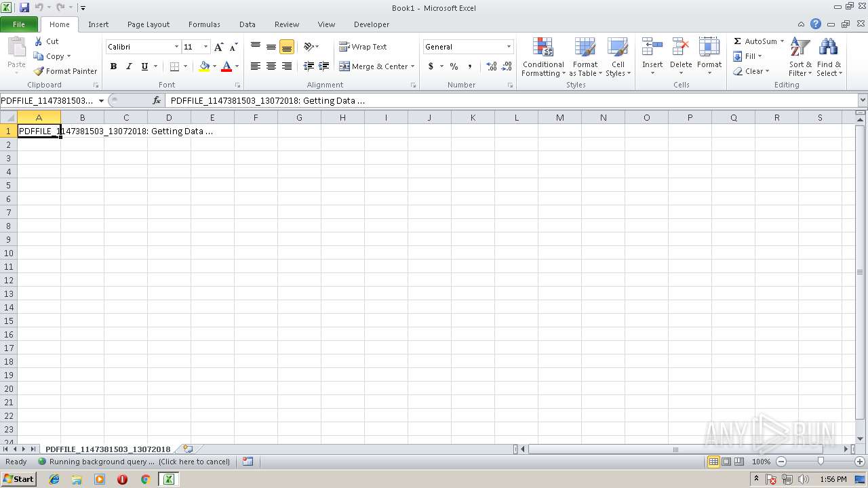Switch to the Formulas tab
Screen dimensions: 868x488
(x=204, y=24)
